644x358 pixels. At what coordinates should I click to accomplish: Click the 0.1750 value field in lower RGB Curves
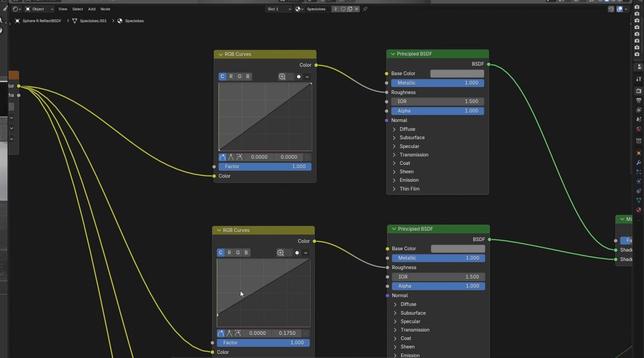click(287, 333)
